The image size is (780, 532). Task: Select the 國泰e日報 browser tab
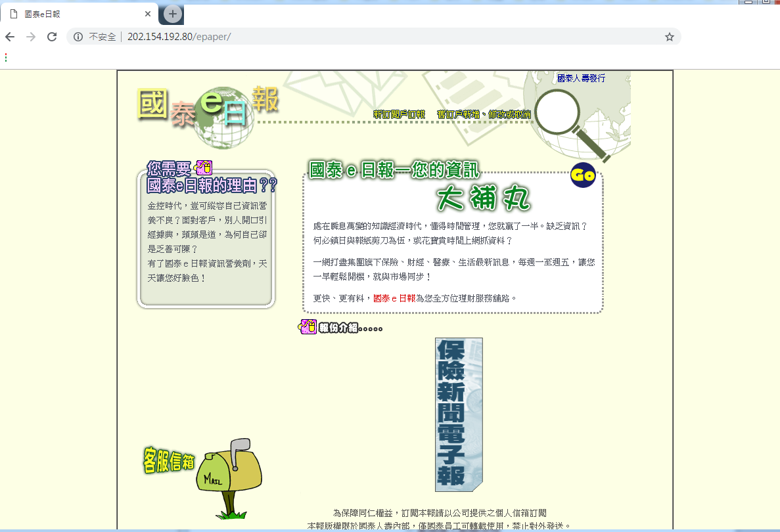click(80, 14)
